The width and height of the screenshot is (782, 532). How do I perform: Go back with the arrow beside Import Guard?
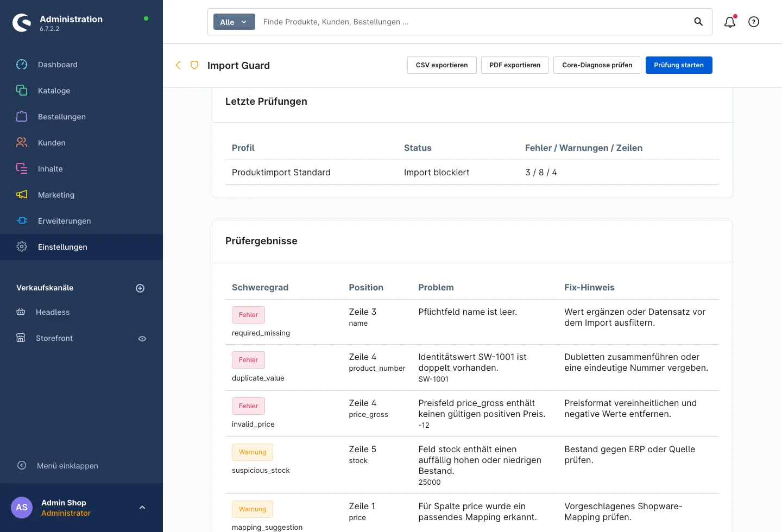pyautogui.click(x=178, y=65)
